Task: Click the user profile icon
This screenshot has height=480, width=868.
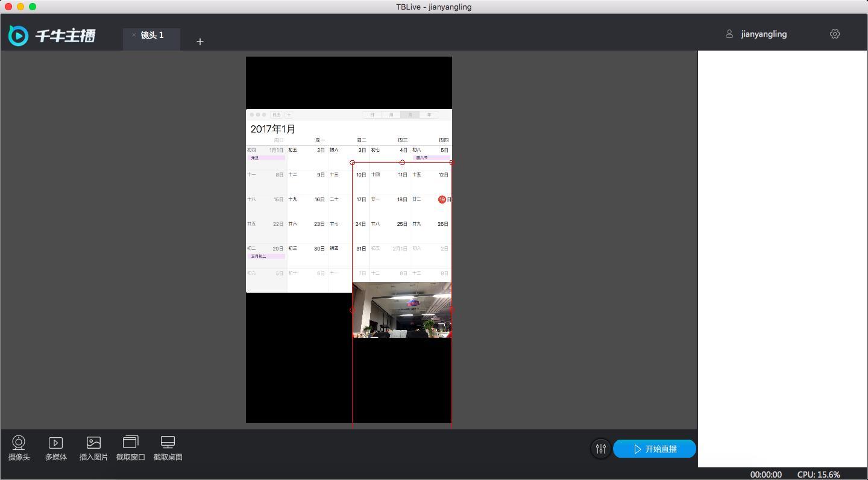Action: tap(729, 34)
